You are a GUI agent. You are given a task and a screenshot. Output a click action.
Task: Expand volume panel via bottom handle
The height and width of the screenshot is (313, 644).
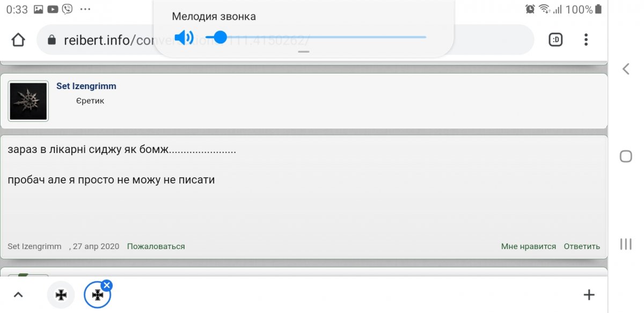pyautogui.click(x=304, y=52)
